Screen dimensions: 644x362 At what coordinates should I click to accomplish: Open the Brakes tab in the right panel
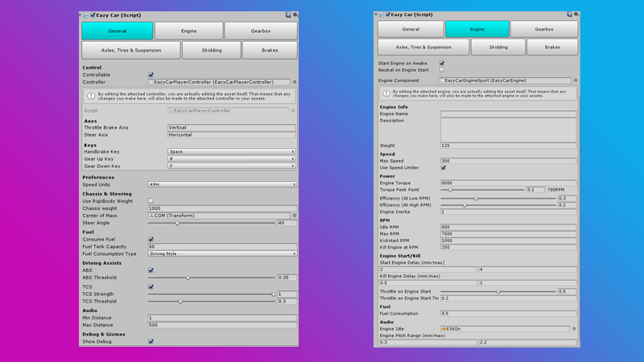tap(552, 47)
